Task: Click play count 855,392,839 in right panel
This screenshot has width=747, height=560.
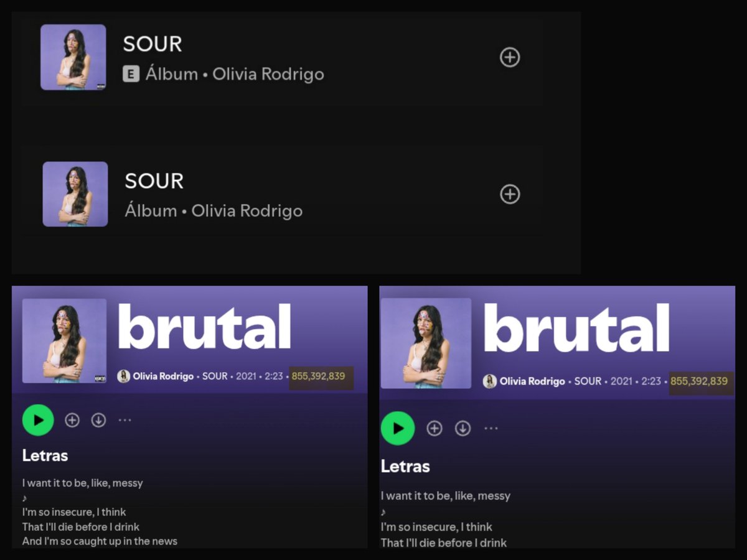Action: (x=699, y=381)
